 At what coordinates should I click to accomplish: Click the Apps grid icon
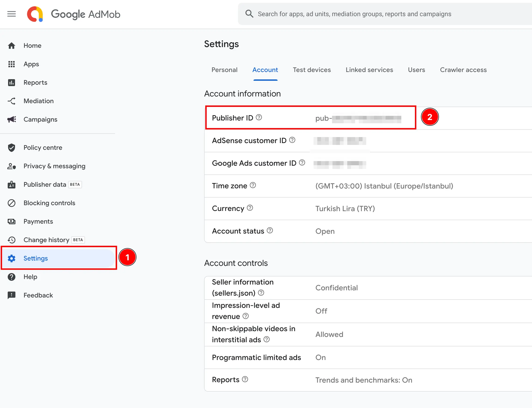(11, 64)
